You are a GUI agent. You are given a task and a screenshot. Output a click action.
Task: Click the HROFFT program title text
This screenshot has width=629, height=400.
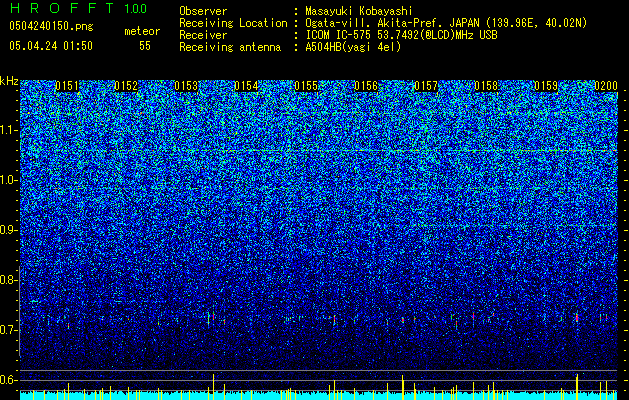62,8
